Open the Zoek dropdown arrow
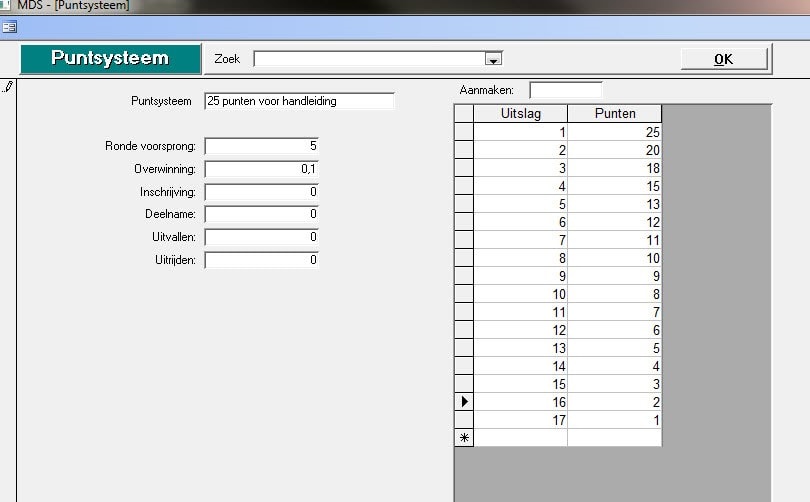Image resolution: width=810 pixels, height=502 pixels. [493, 59]
